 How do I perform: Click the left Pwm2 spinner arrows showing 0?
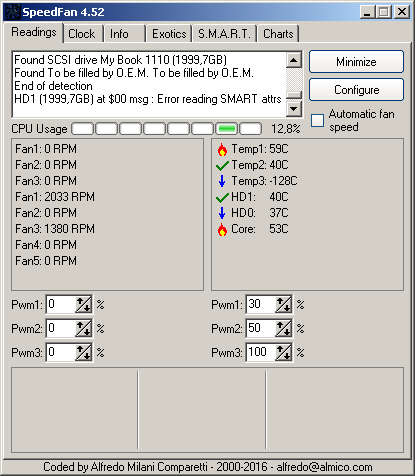[83, 328]
